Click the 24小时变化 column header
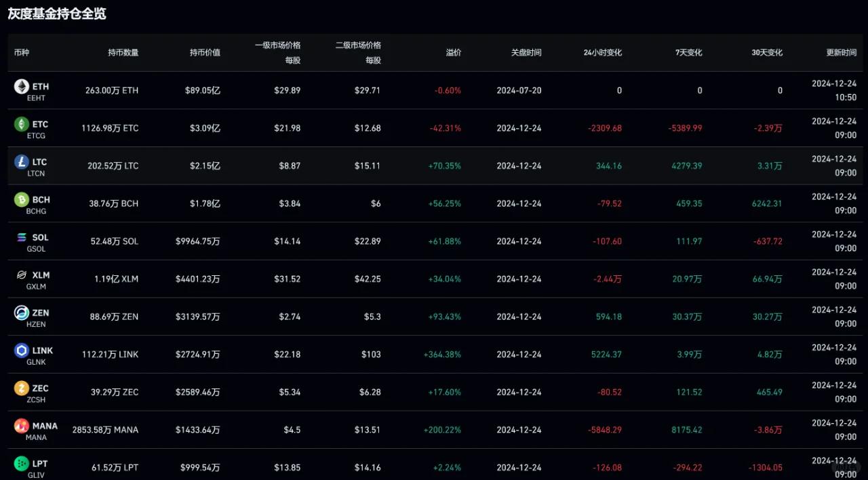Viewport: 868px width, 480px height. [602, 52]
